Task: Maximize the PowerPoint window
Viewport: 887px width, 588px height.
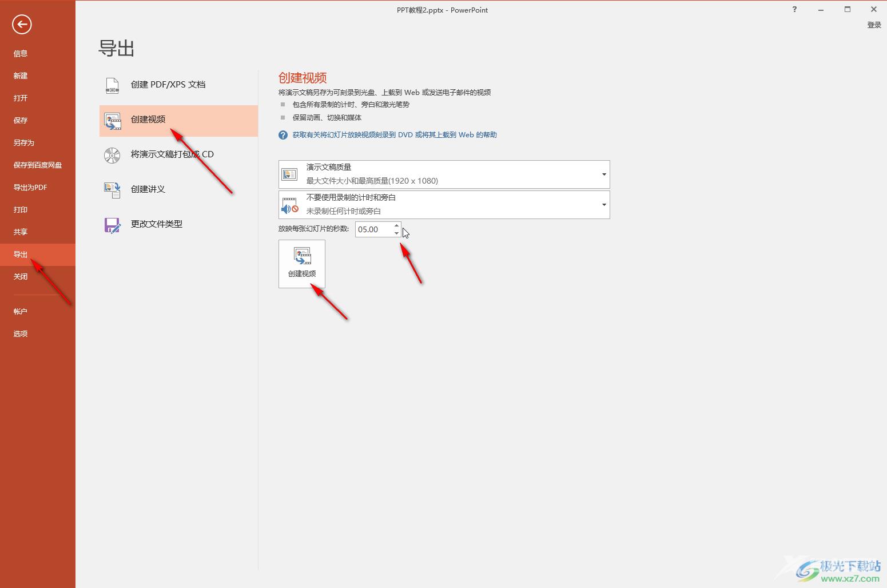Action: click(x=848, y=9)
